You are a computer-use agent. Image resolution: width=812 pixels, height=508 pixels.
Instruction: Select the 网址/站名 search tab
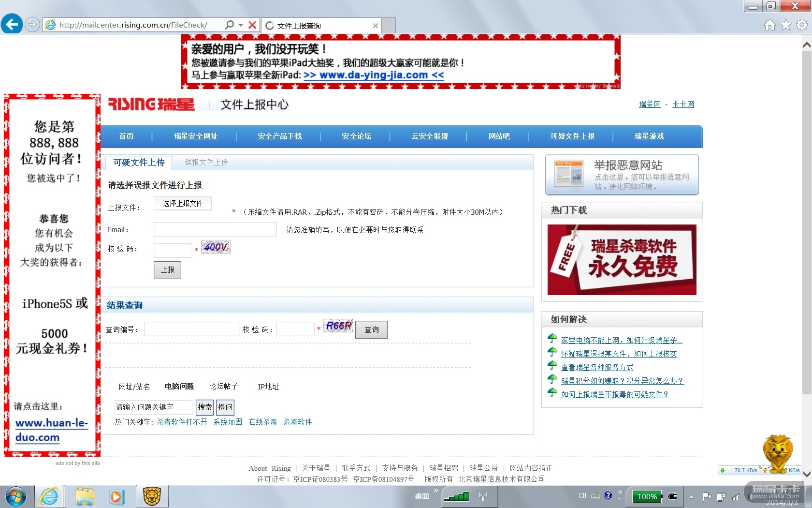click(134, 387)
